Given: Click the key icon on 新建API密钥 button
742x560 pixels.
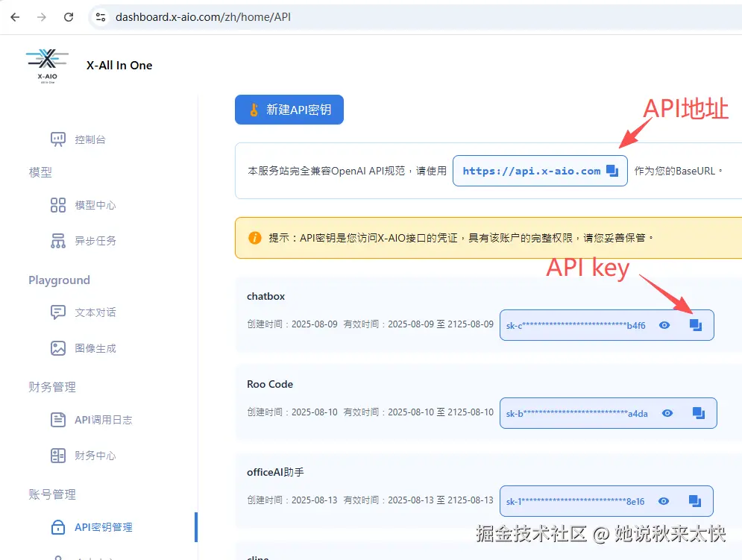Looking at the screenshot, I should tap(254, 110).
